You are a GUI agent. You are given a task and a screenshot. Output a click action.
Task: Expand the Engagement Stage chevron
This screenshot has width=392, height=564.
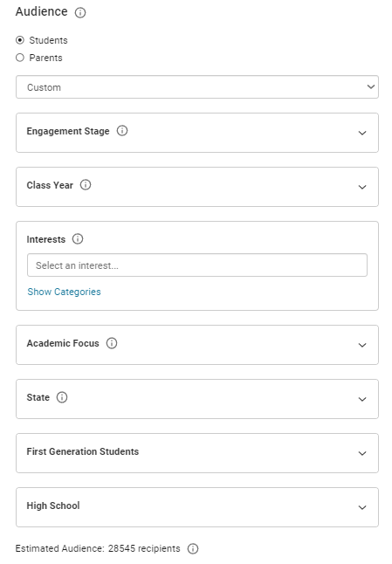point(362,133)
